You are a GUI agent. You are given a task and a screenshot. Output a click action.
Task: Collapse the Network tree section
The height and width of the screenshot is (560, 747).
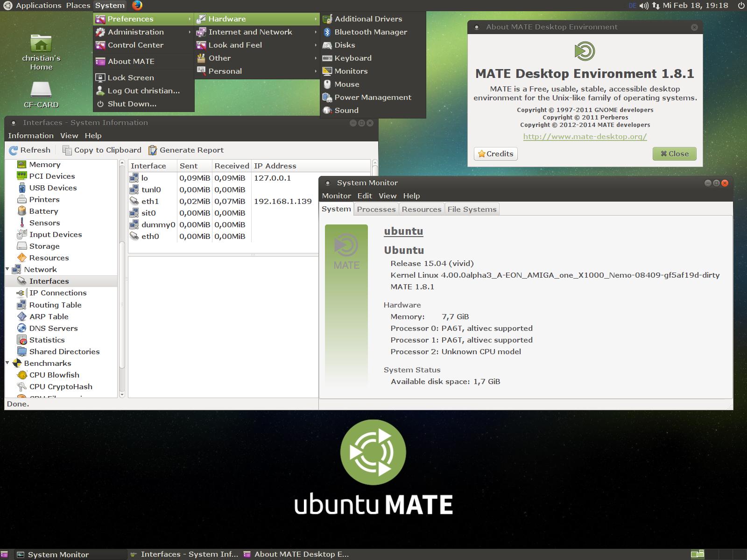7,269
